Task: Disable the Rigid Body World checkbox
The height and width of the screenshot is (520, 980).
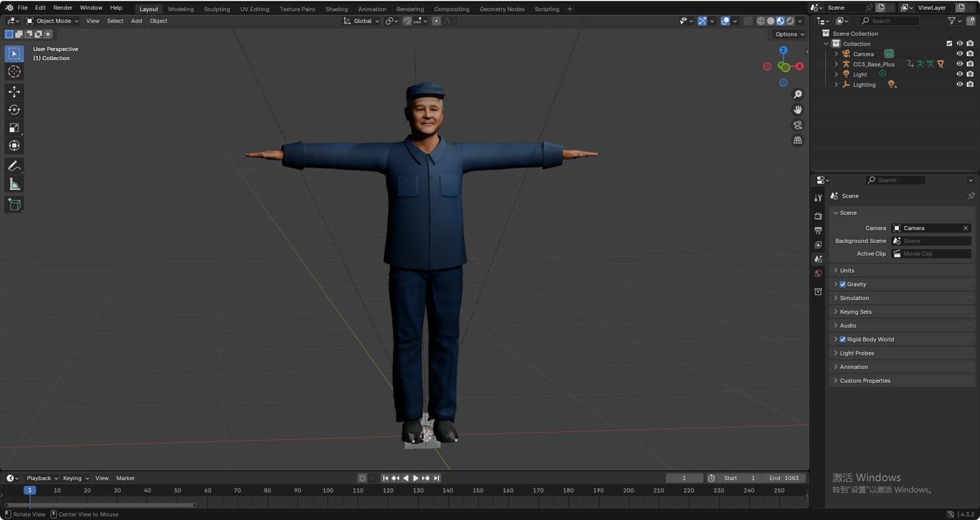Action: click(843, 339)
